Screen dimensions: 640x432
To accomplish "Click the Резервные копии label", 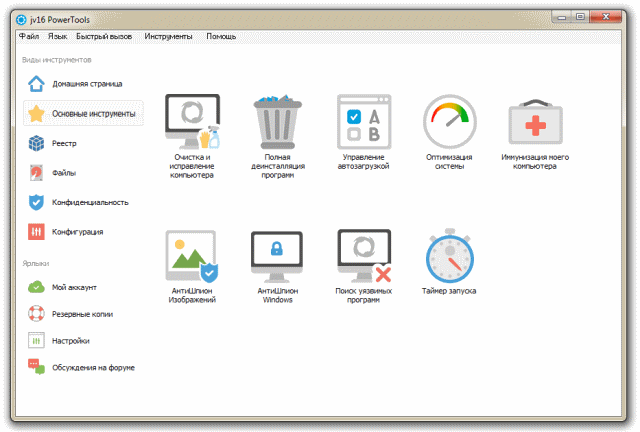I will 82,314.
